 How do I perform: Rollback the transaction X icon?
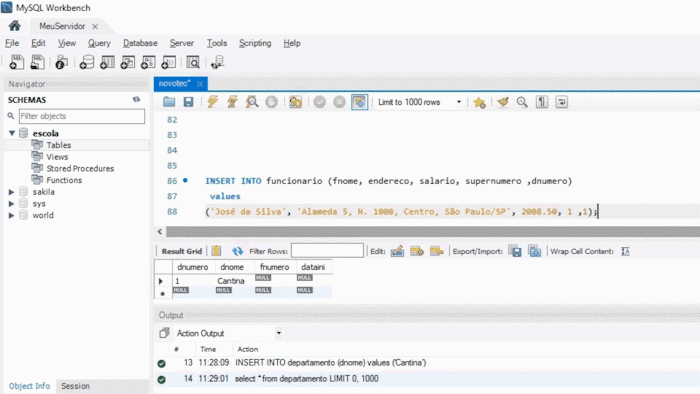pyautogui.click(x=339, y=102)
